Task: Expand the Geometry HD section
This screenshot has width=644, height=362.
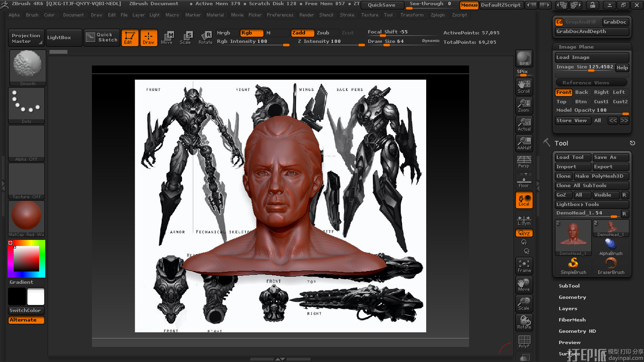Action: coord(577,331)
